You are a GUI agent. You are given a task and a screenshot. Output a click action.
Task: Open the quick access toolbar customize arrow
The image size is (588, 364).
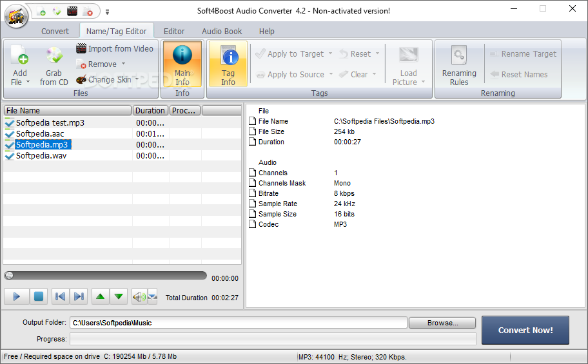tap(107, 12)
